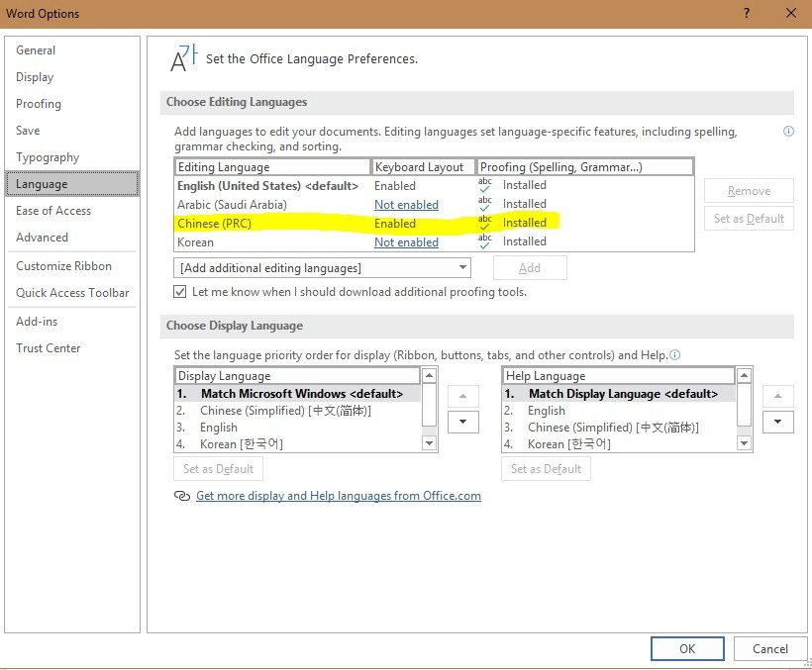
Task: Toggle the download additional proofing tools checkbox
Action: tap(179, 292)
